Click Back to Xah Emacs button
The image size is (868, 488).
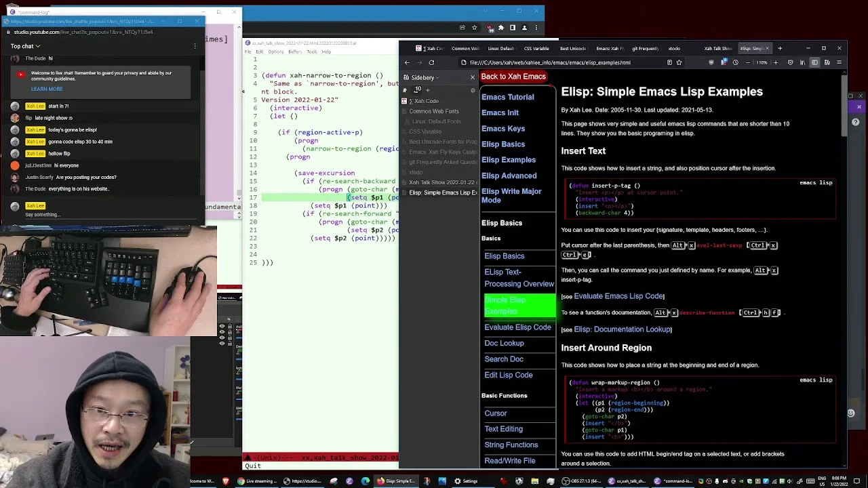tap(513, 77)
